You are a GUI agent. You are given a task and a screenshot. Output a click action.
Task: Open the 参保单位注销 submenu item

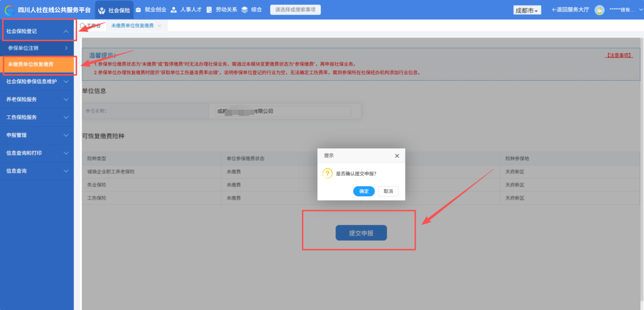[37, 48]
